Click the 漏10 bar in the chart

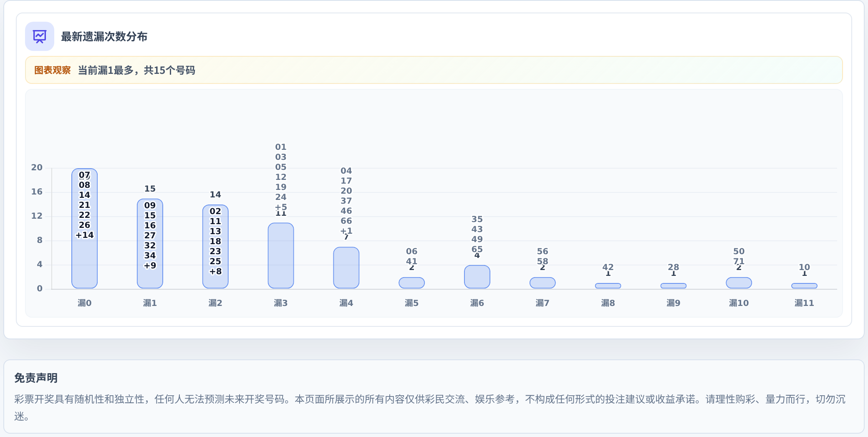click(739, 283)
